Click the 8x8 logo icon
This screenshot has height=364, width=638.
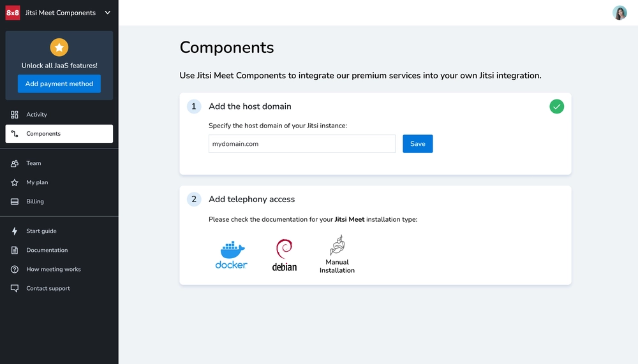click(x=13, y=13)
